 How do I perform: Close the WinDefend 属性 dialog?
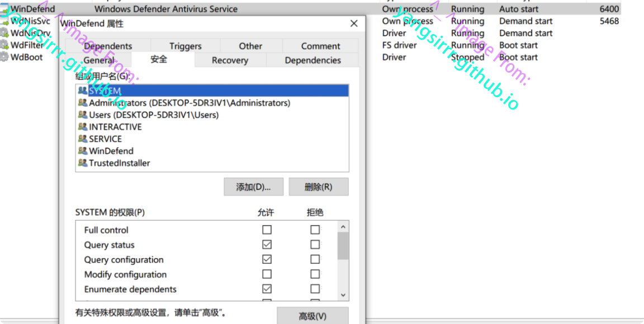coord(354,24)
